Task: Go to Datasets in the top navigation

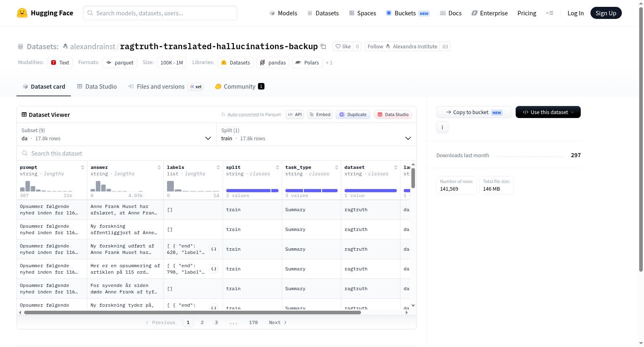Action: pyautogui.click(x=323, y=13)
